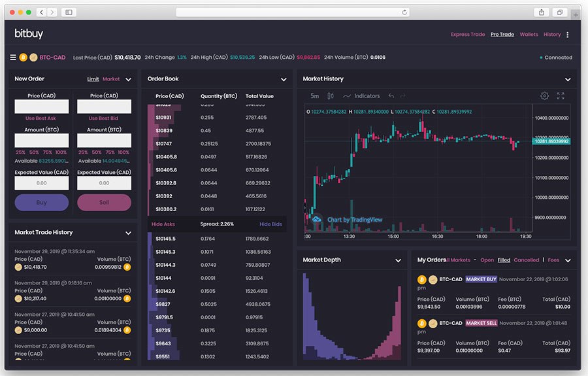Open the hamburger menu beside BTC-CAD
This screenshot has height=376, width=588.
(x=12, y=58)
